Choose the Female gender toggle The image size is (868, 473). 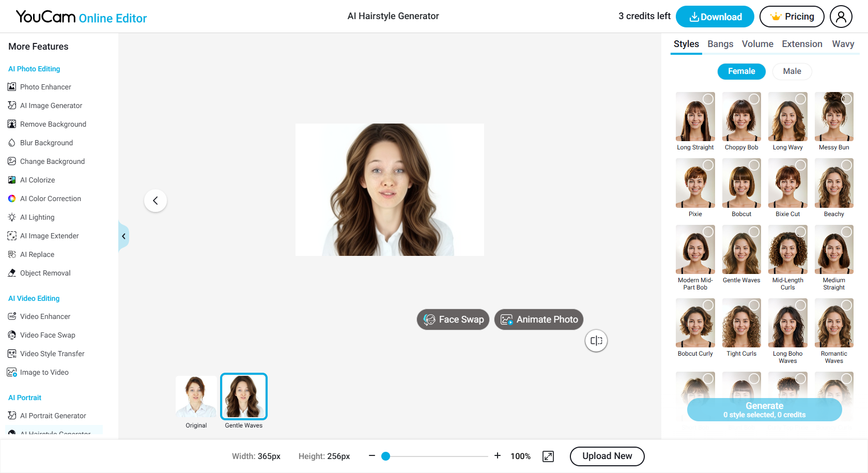click(741, 71)
